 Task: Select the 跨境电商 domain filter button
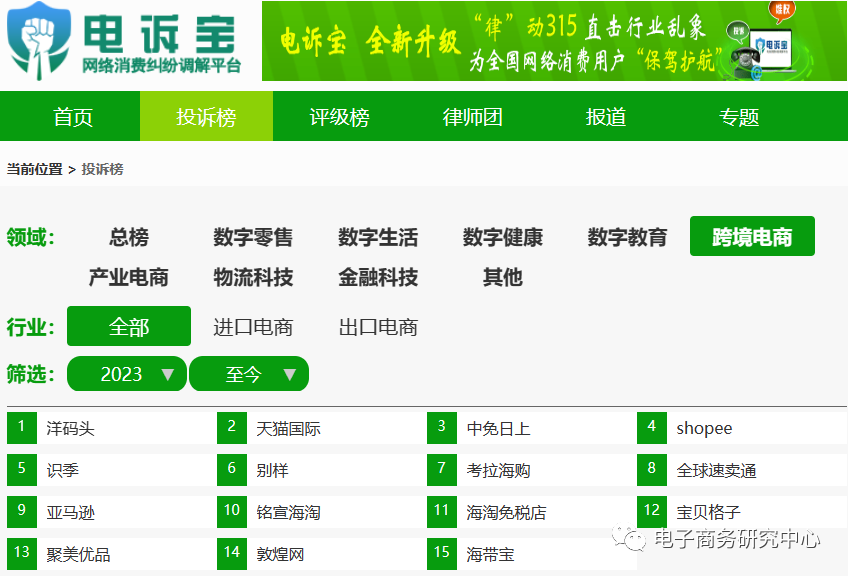coord(752,236)
